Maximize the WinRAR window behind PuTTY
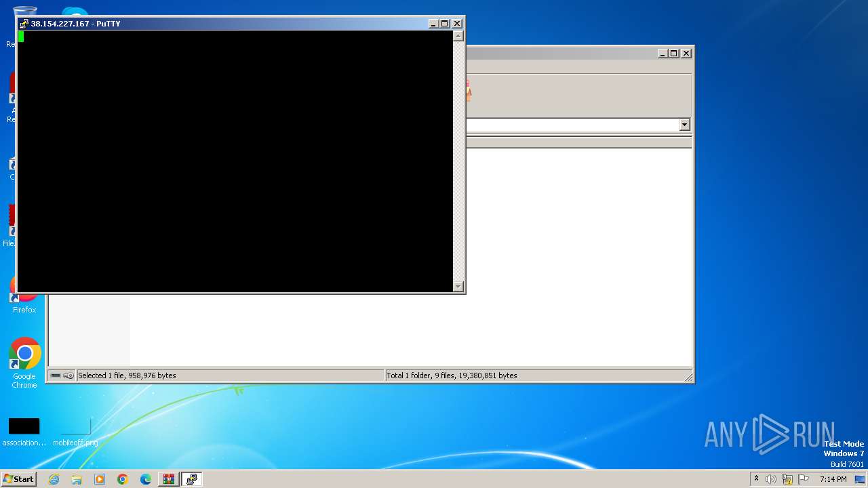868x488 pixels. pos(674,54)
